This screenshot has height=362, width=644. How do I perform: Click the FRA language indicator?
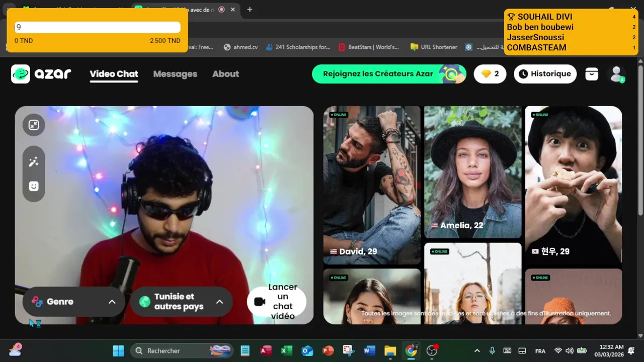point(540,351)
